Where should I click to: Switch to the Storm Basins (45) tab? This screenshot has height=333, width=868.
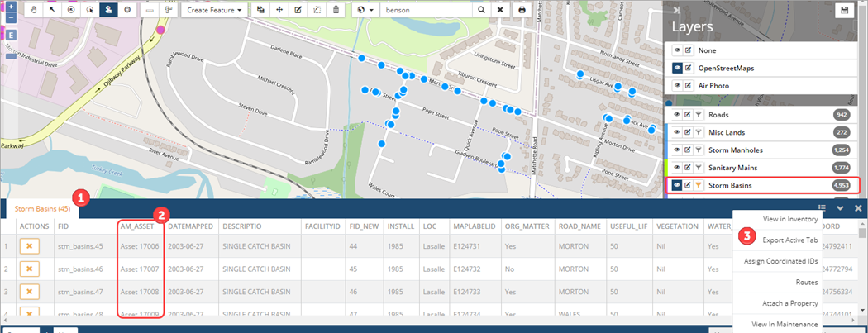41,209
